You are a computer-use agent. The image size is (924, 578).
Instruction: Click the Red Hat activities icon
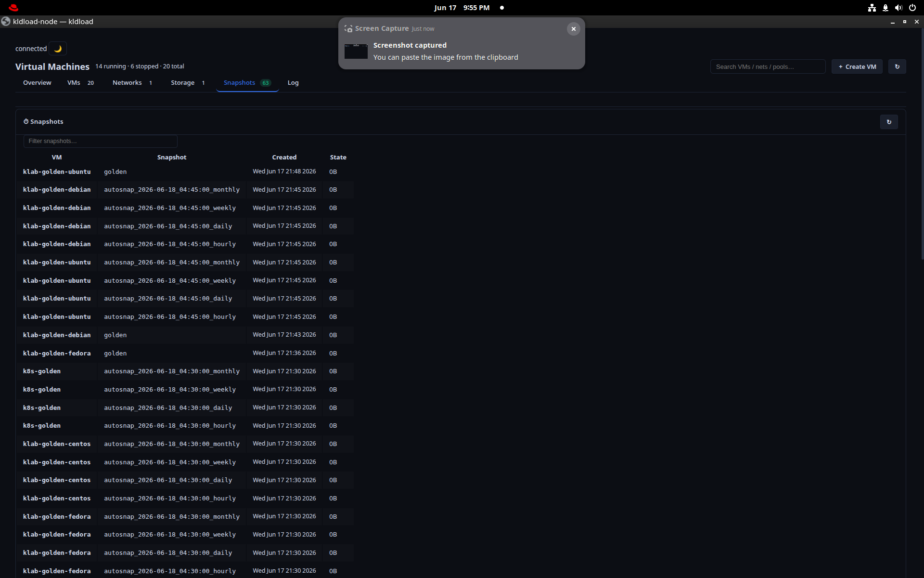click(x=13, y=8)
